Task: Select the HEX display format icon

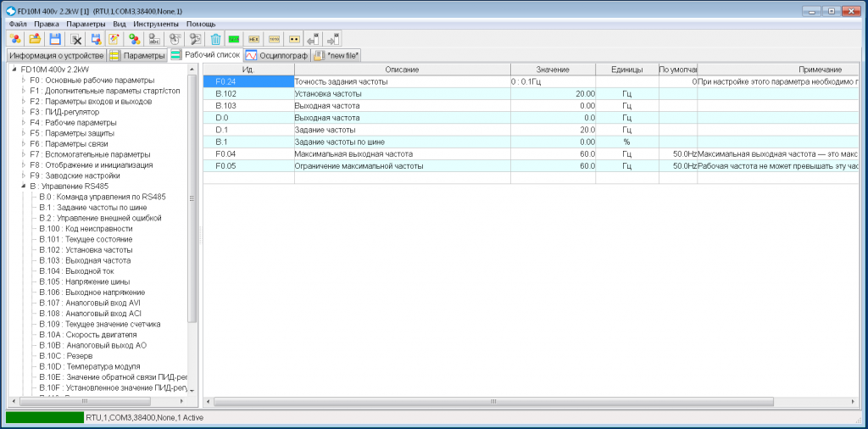Action: (x=254, y=39)
